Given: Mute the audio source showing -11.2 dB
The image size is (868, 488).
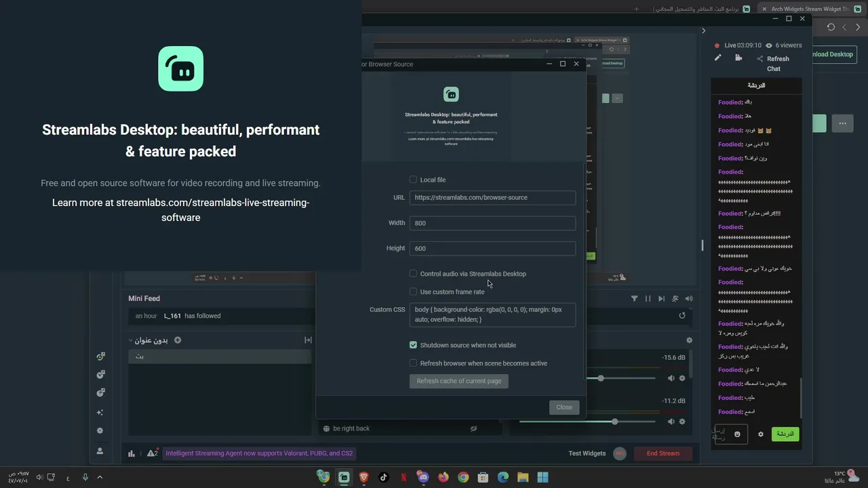Looking at the screenshot, I should pyautogui.click(x=671, y=422).
